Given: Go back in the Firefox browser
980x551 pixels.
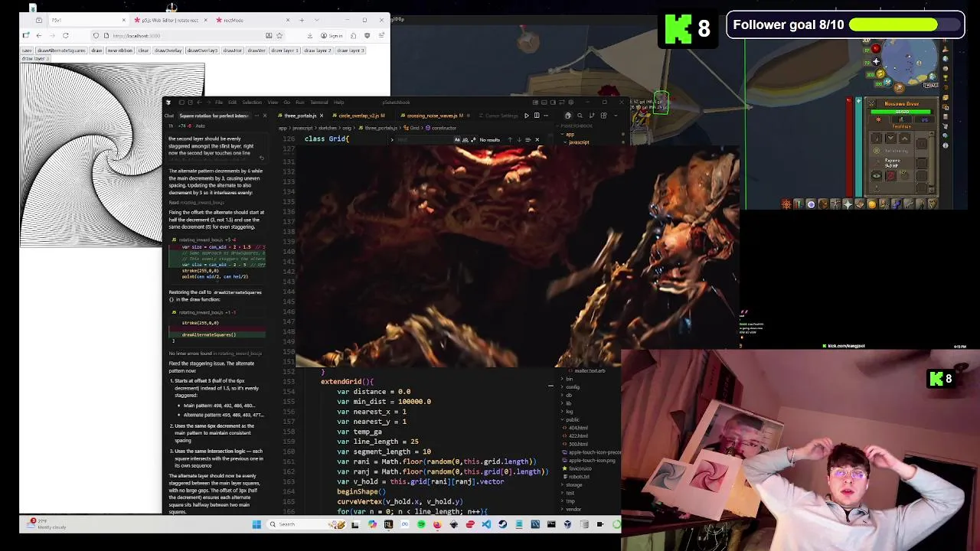Looking at the screenshot, I should 38,35.
